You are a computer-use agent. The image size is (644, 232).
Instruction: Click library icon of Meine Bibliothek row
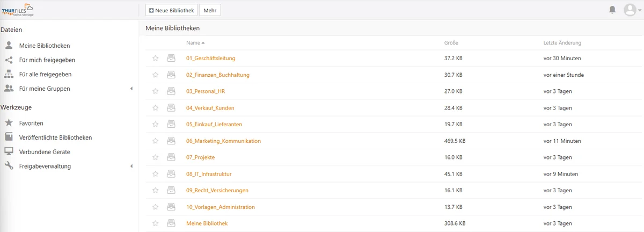[x=171, y=223]
